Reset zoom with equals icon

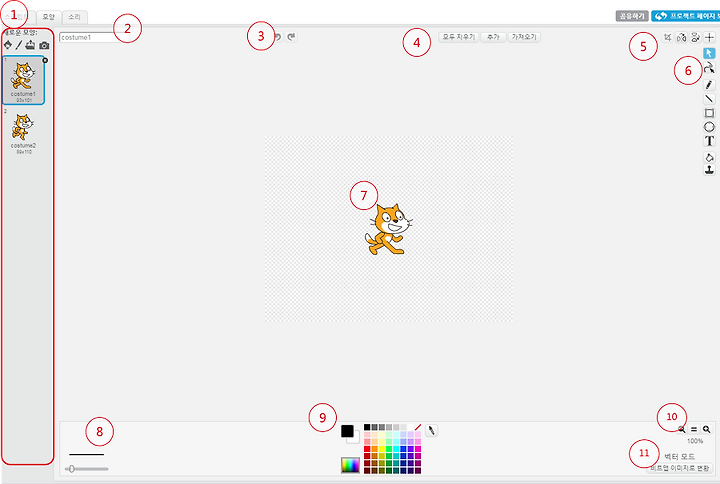694,429
